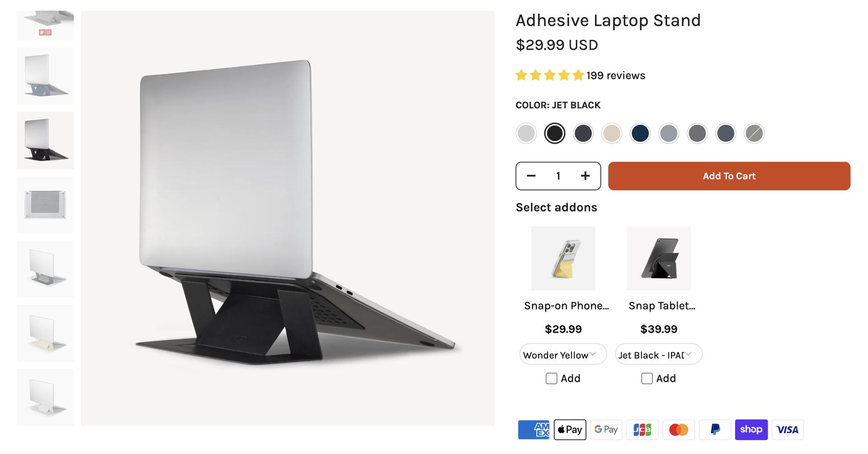This screenshot has width=868, height=454.
Task: Click the Visa payment icon
Action: pos(788,430)
